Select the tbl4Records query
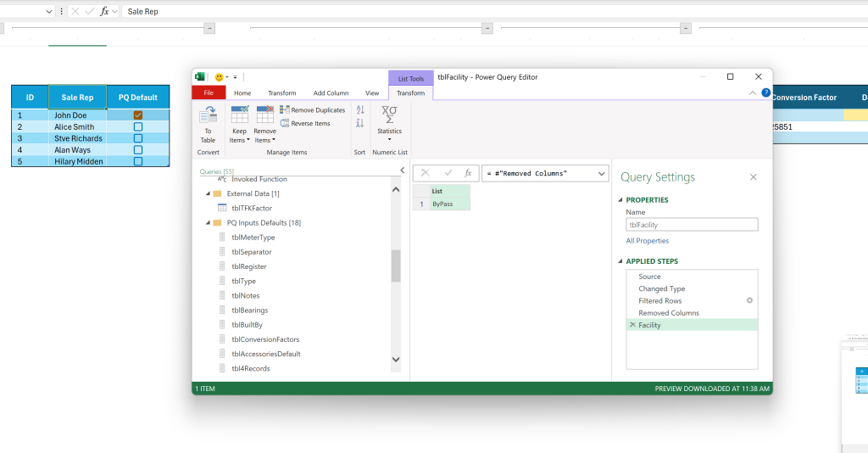 [x=251, y=368]
